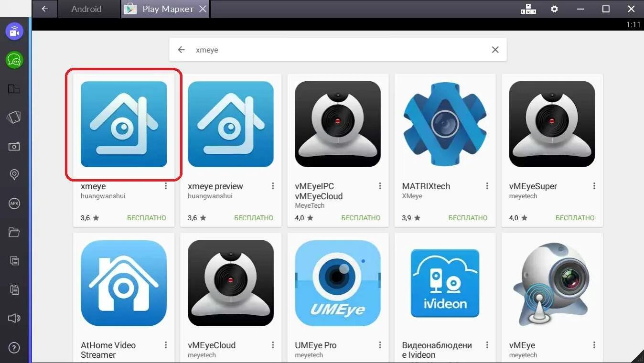Click the copy documents sidebar icon
The image size is (644, 363).
pyautogui.click(x=14, y=261)
